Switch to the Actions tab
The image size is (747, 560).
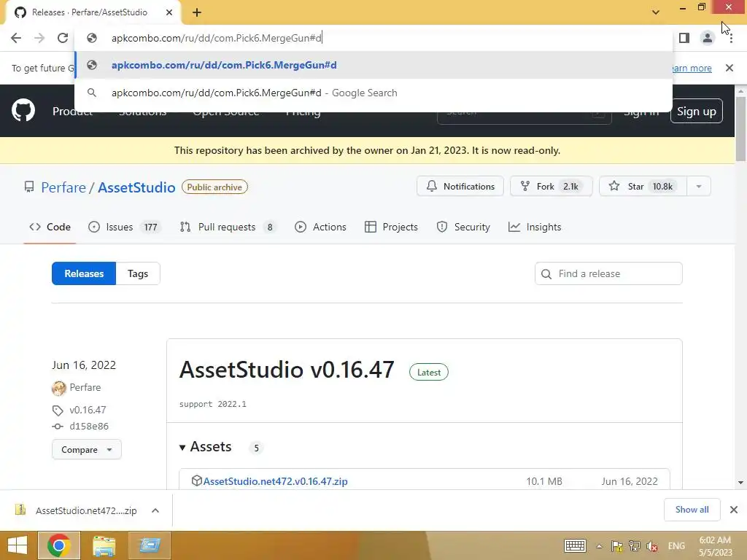coord(321,227)
